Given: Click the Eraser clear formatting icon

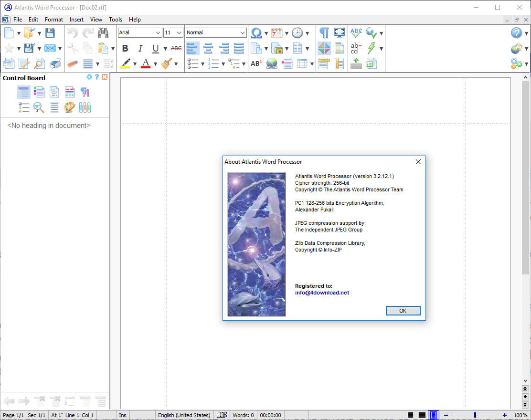Looking at the screenshot, I should coord(72,63).
